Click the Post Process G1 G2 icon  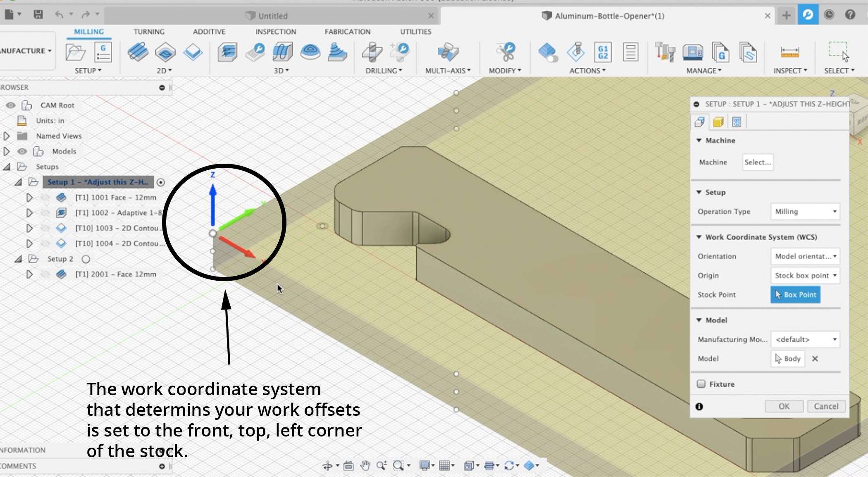(x=603, y=52)
